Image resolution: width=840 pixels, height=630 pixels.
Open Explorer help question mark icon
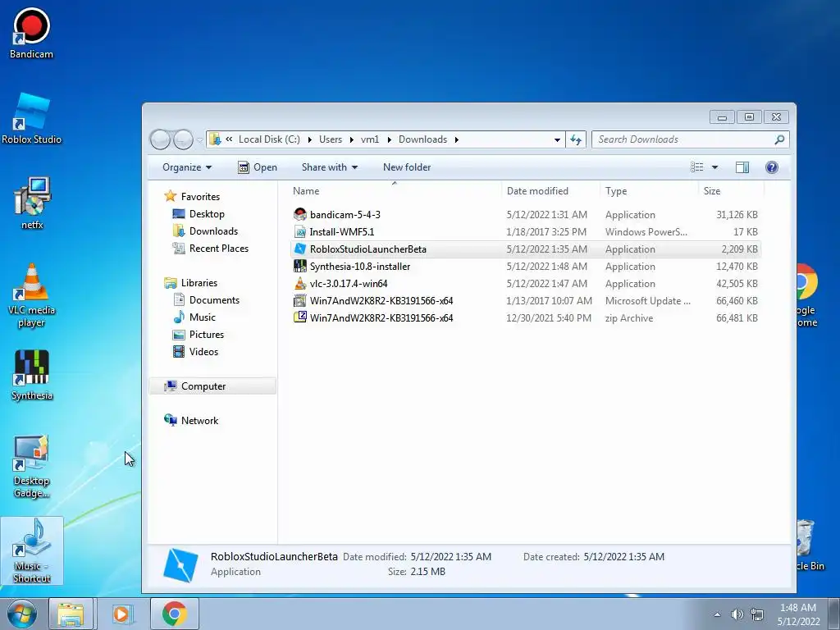771,167
